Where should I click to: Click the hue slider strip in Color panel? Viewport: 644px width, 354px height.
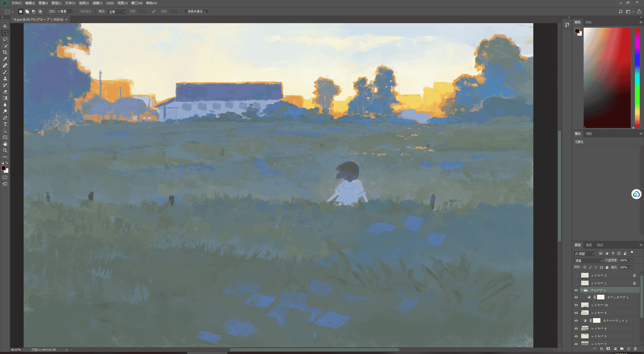tap(637, 78)
